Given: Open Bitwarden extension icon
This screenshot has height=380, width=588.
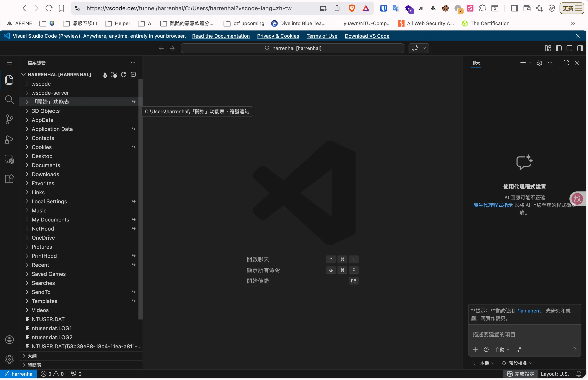Looking at the screenshot, I should point(383,8).
